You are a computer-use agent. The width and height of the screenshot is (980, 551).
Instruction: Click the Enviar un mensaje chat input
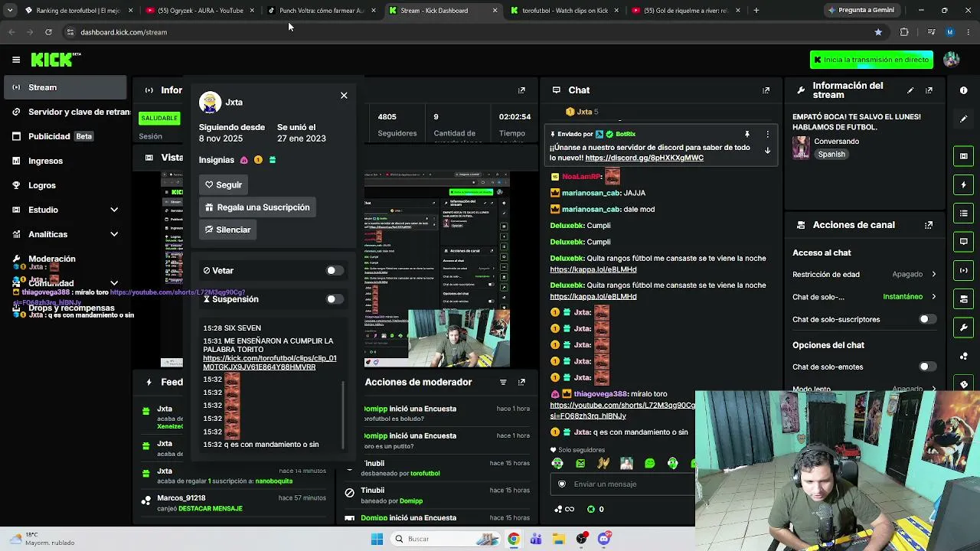click(x=622, y=484)
